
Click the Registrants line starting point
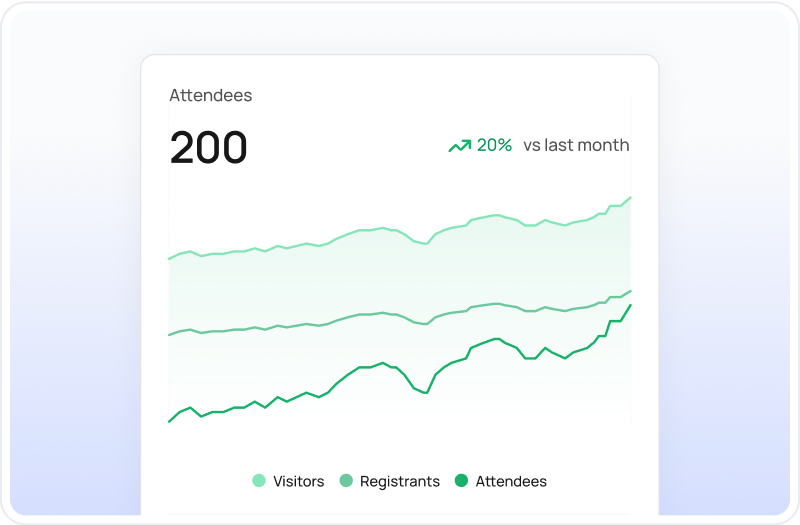point(169,335)
